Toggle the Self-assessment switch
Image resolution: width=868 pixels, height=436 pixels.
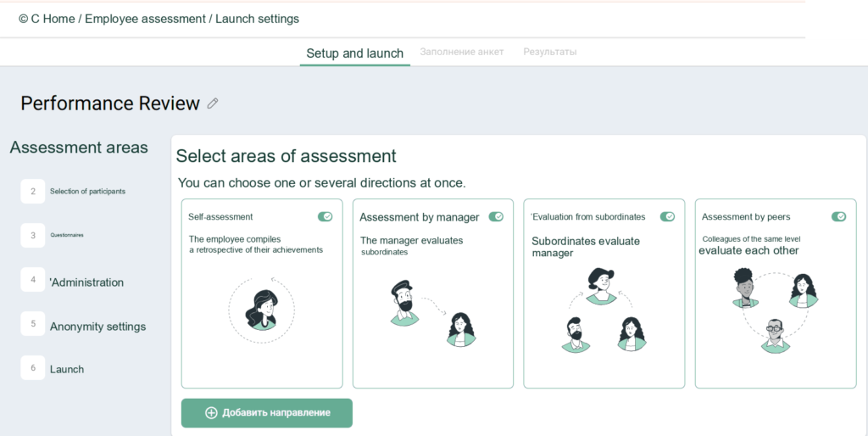pyautogui.click(x=325, y=216)
